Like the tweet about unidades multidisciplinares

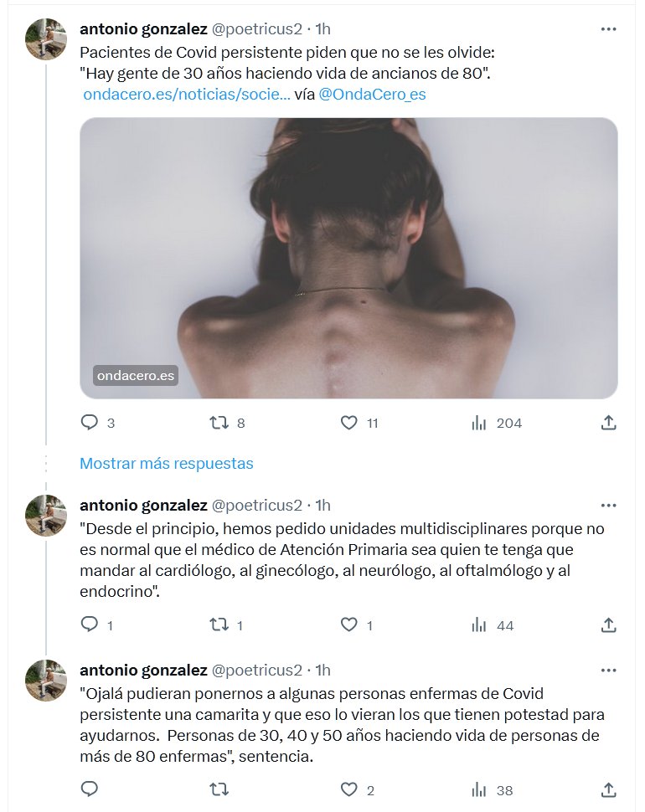pos(349,625)
